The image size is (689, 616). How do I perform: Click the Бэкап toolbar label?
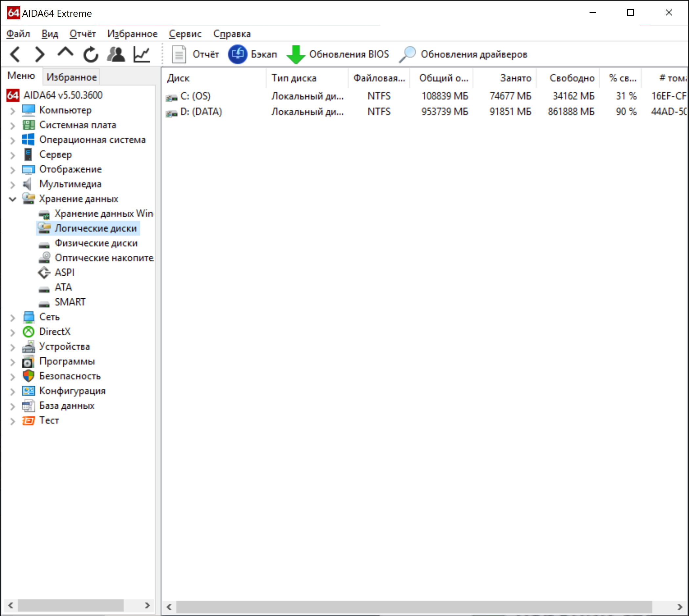click(264, 54)
